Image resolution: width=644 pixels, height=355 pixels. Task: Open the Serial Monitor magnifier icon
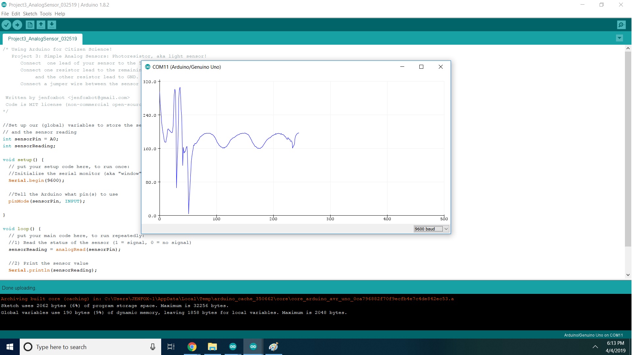tap(621, 25)
